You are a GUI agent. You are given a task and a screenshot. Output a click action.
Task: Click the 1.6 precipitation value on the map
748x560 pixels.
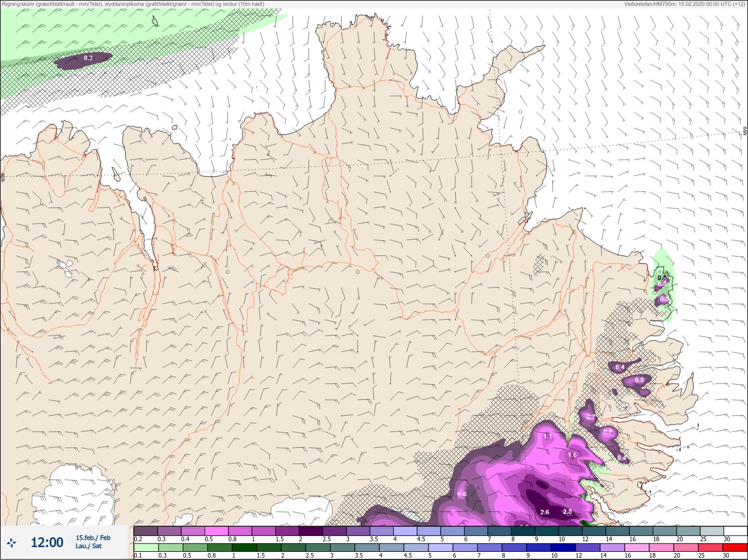(572, 455)
